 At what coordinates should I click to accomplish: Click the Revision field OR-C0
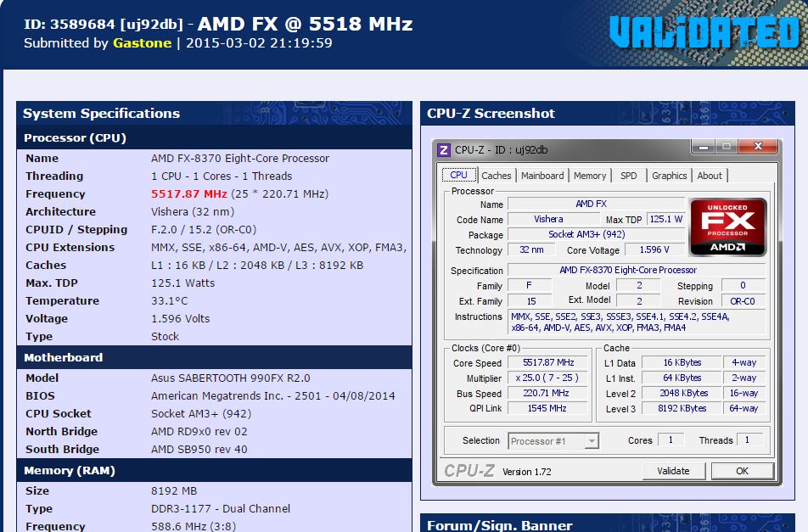[743, 301]
